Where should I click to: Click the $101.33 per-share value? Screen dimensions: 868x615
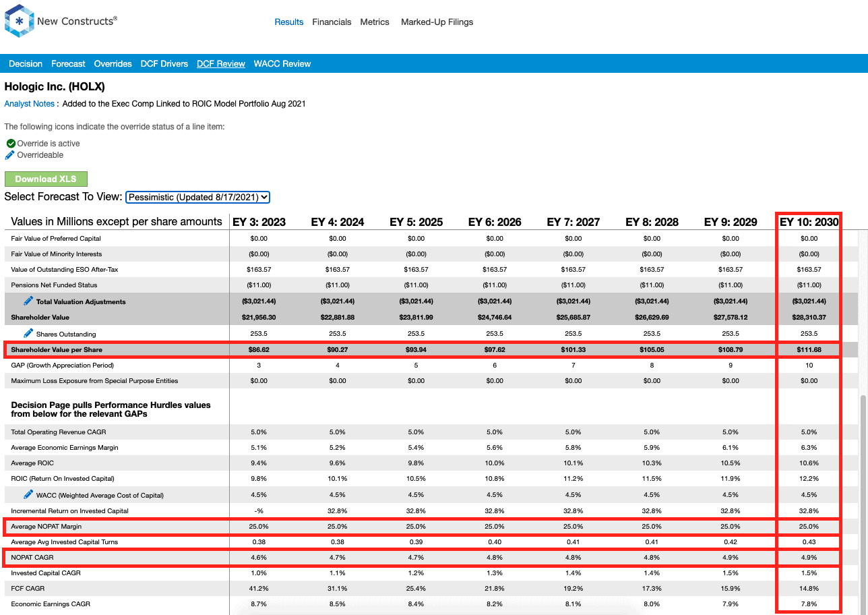(x=573, y=350)
